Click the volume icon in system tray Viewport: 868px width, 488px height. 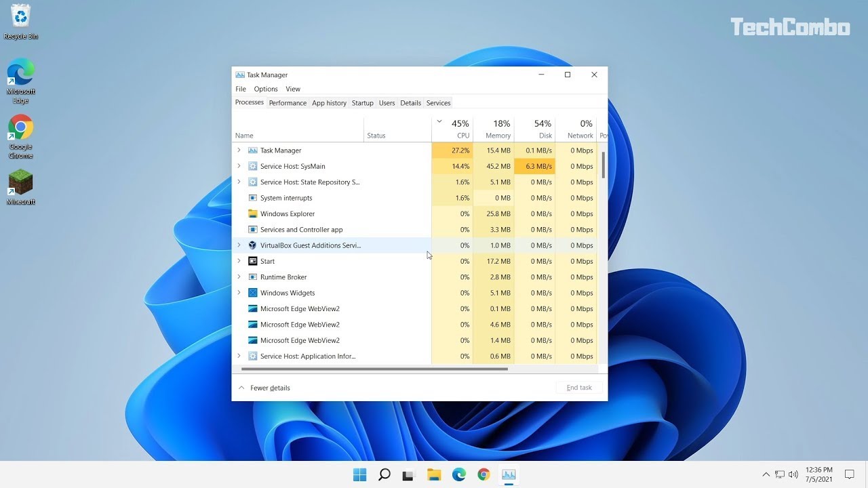(793, 474)
